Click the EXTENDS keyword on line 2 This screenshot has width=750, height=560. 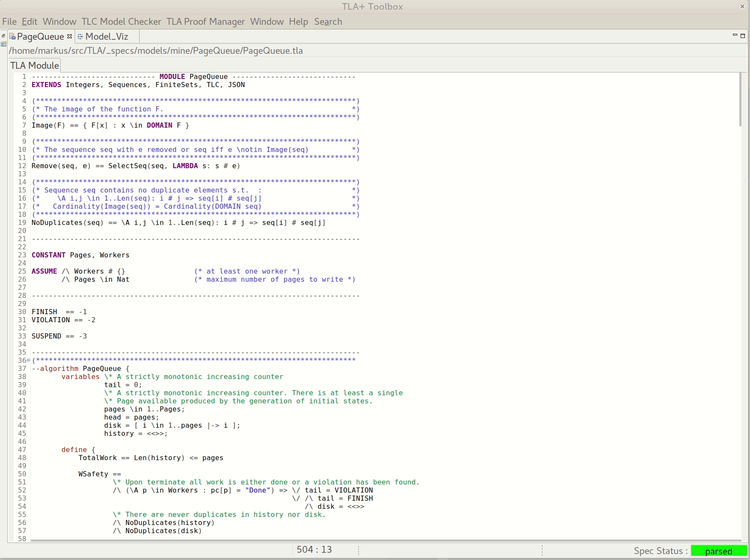pos(47,85)
